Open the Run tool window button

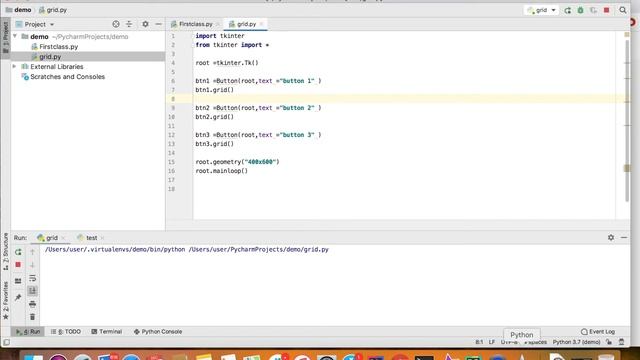(28, 332)
